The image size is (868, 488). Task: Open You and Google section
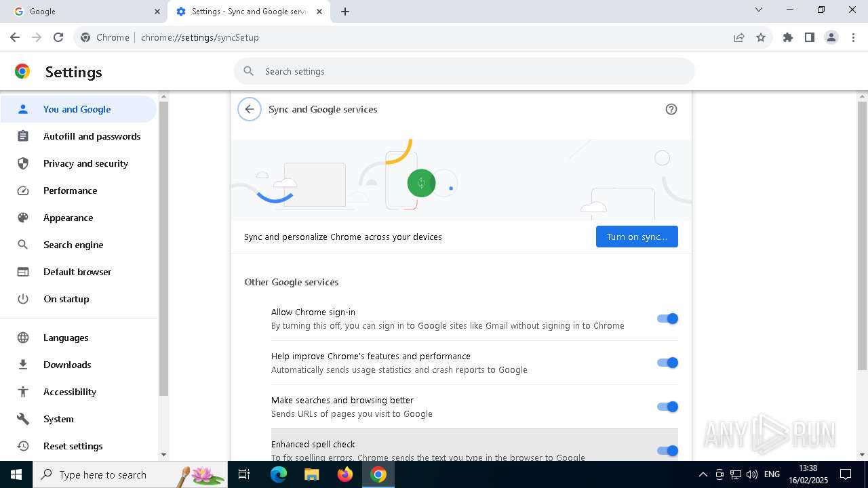pyautogui.click(x=79, y=109)
